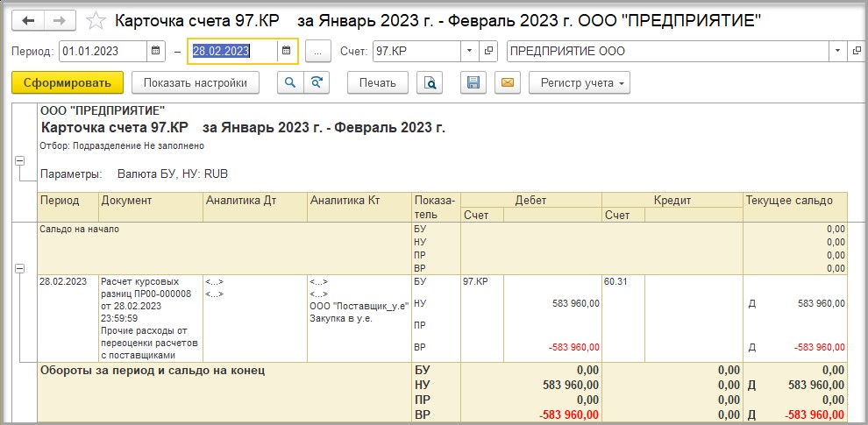Screen dimensions: 868x425
Task: Click the magnifier search icon
Action: [x=290, y=83]
